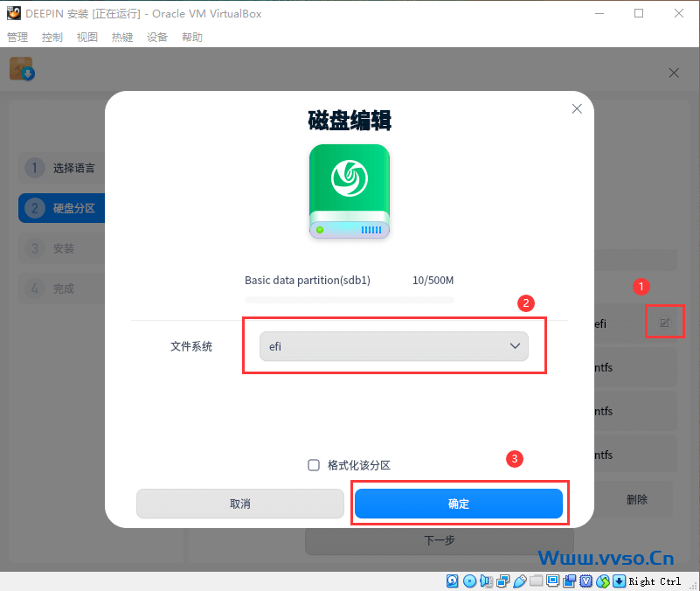Click the partition usage progress bar
Image resolution: width=700 pixels, height=591 pixels.
pos(350,299)
